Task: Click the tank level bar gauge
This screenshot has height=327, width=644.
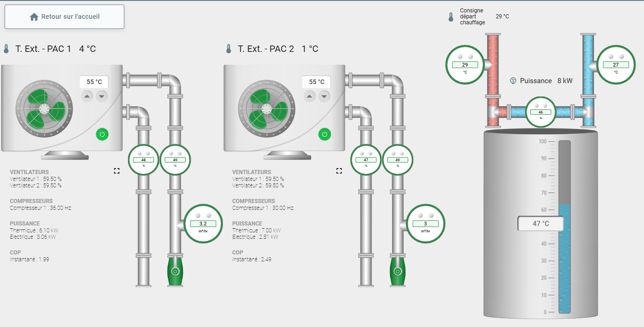Action: (564, 227)
